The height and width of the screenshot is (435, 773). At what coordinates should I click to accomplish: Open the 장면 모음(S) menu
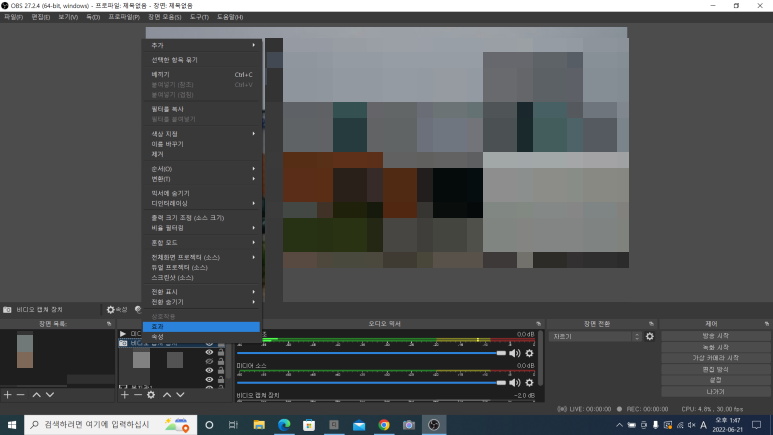pos(165,17)
